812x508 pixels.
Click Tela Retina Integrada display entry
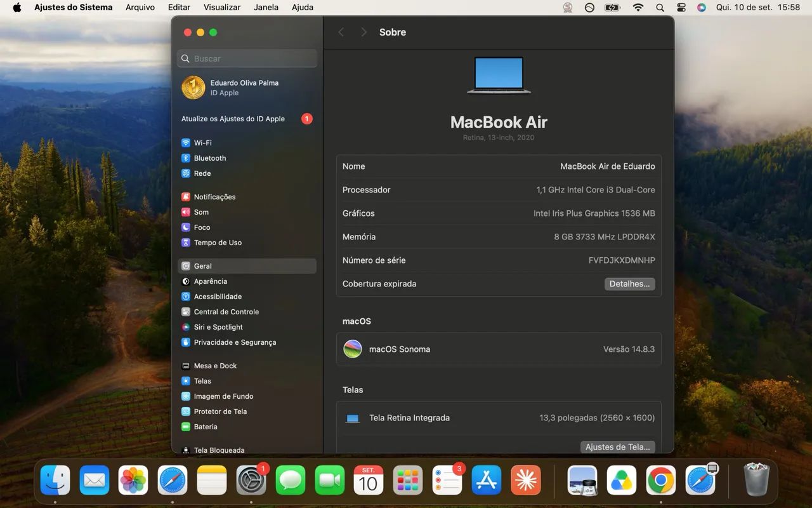(x=409, y=418)
